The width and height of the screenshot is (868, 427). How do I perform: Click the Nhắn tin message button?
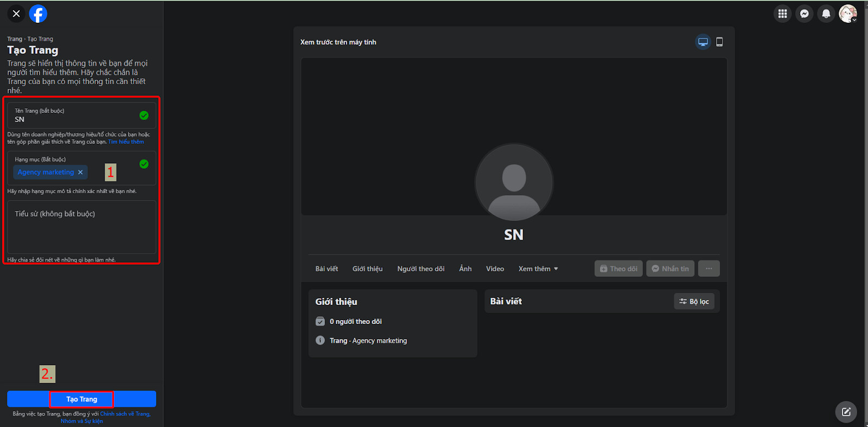(x=670, y=269)
